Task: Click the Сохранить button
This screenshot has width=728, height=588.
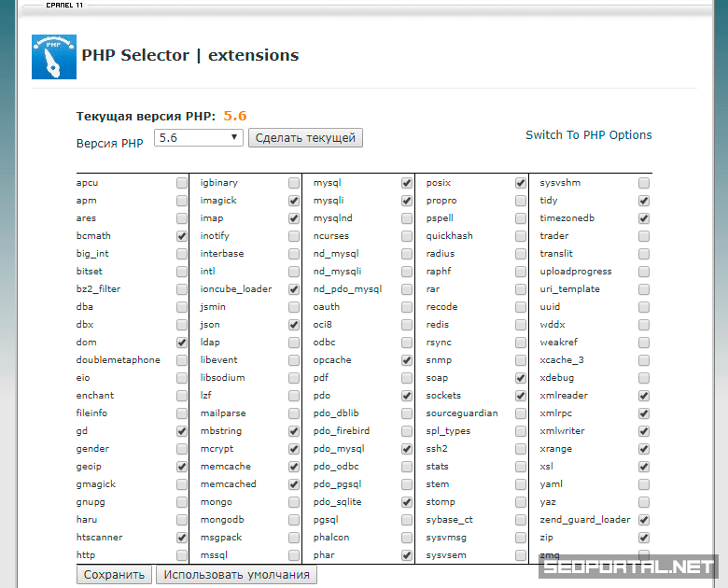Action: pos(114,575)
